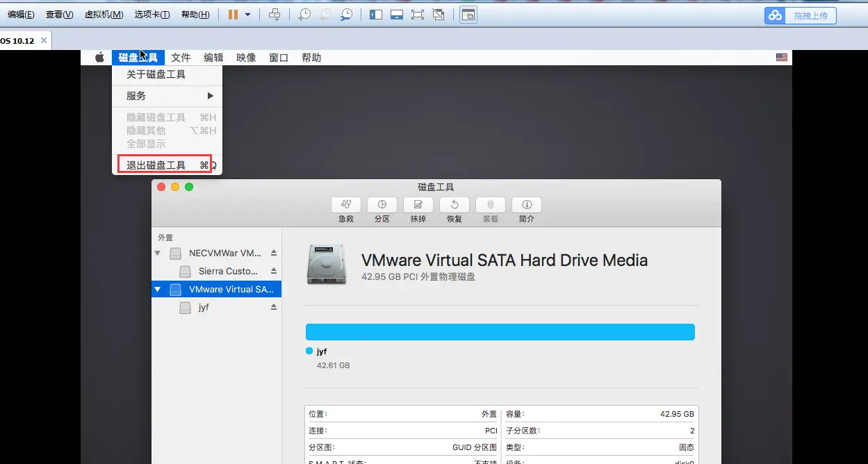Open the macOS 文件 menu

[x=181, y=58]
